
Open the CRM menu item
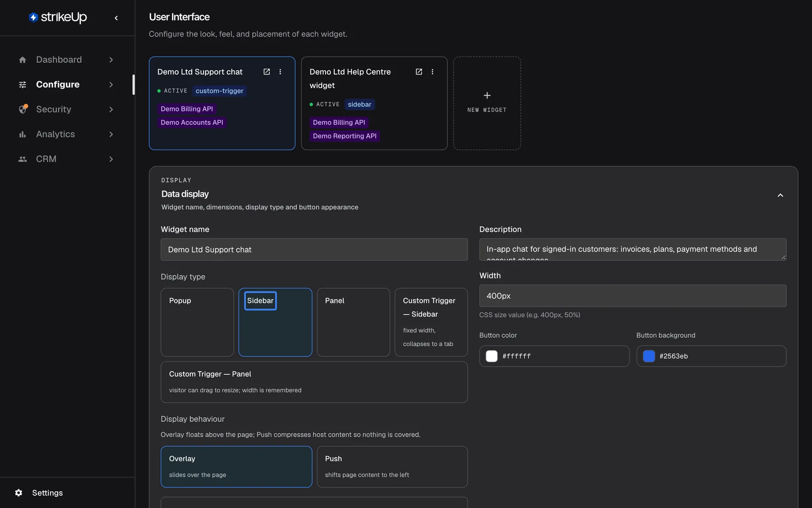[x=67, y=159]
